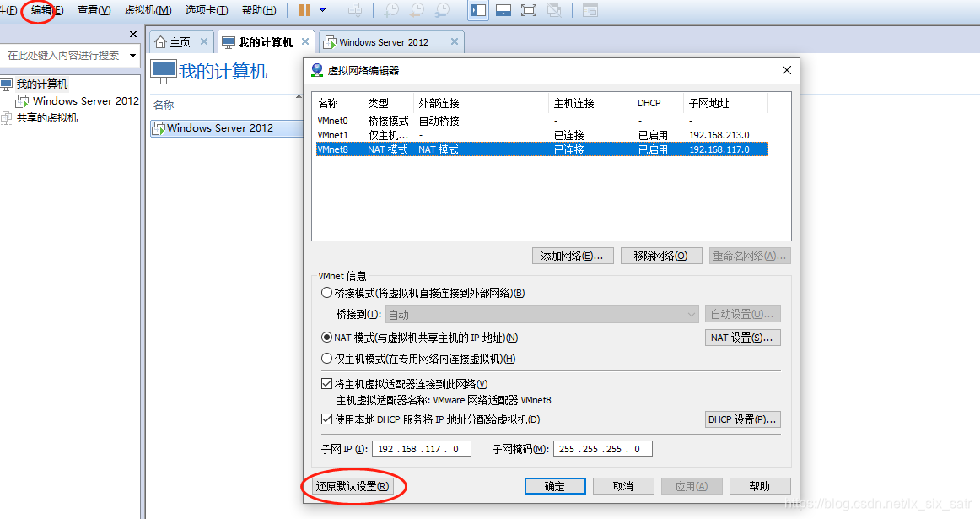Open the 查看(V) menu
Image resolution: width=980 pixels, height=519 pixels.
pos(94,10)
